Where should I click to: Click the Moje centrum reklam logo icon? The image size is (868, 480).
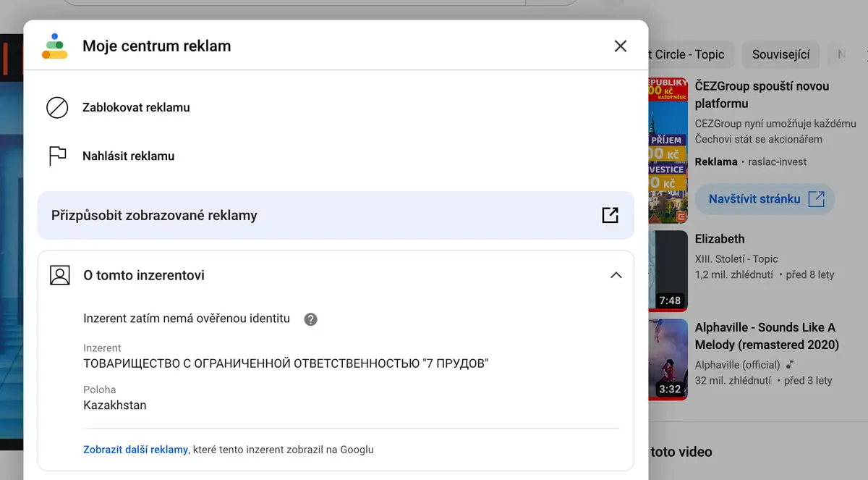point(55,46)
